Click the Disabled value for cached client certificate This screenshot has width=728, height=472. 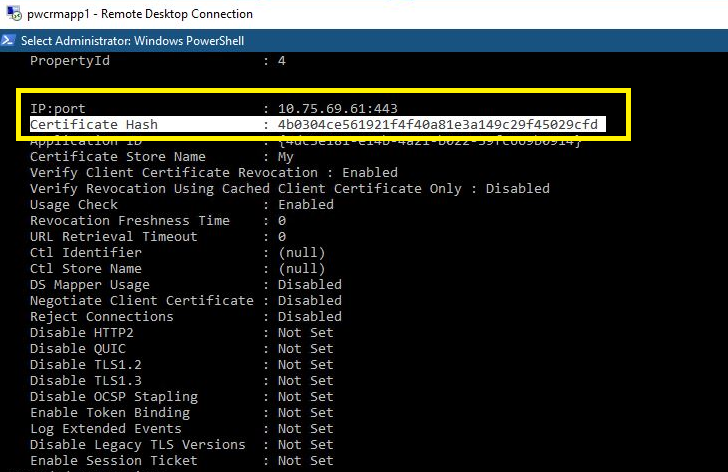pyautogui.click(x=518, y=188)
